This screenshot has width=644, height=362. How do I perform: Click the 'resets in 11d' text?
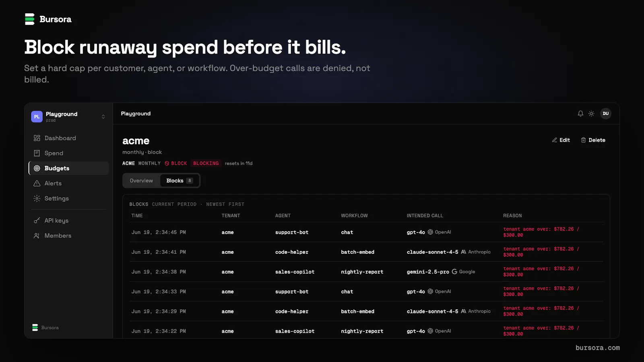coord(239,163)
